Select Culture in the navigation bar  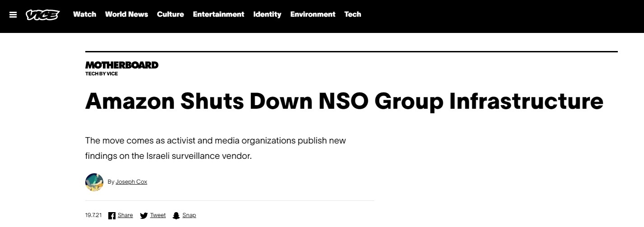coord(171,14)
